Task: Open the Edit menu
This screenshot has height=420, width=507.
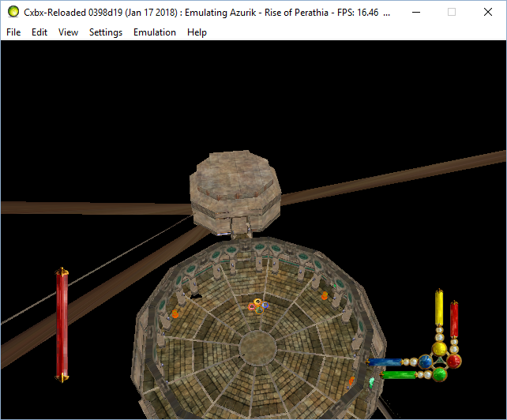Action: [39, 32]
